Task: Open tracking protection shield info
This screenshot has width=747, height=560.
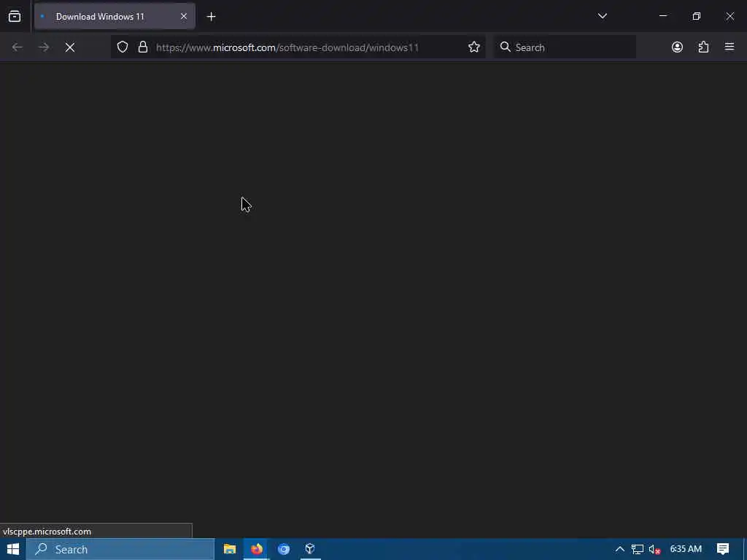Action: (x=123, y=47)
